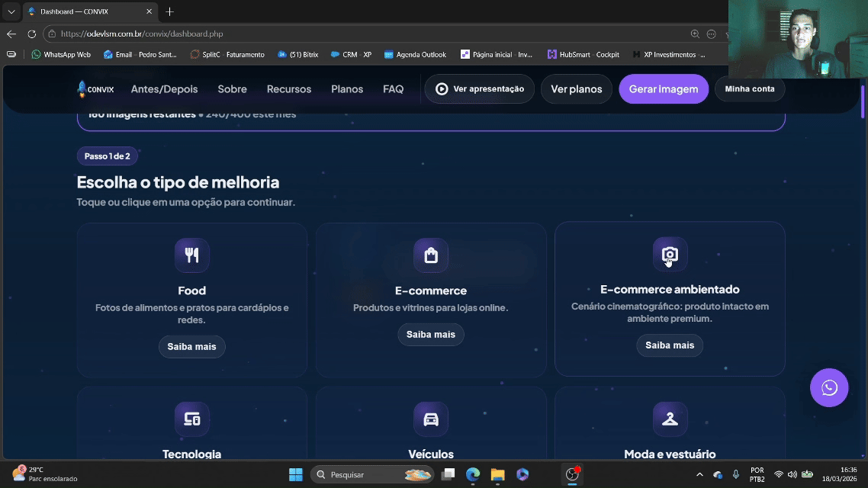The image size is (868, 488).
Task: Open the WhatsApp floating chat bubble
Action: (829, 387)
